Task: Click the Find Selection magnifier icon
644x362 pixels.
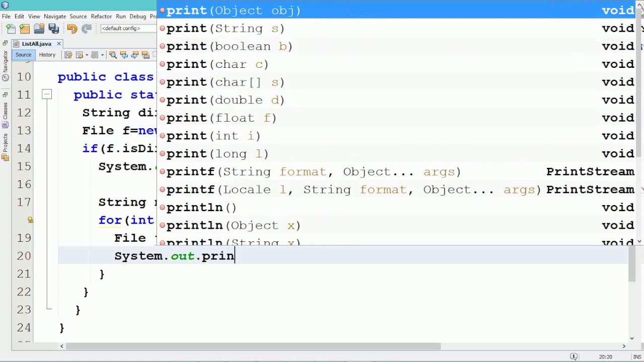Action: coord(113,55)
